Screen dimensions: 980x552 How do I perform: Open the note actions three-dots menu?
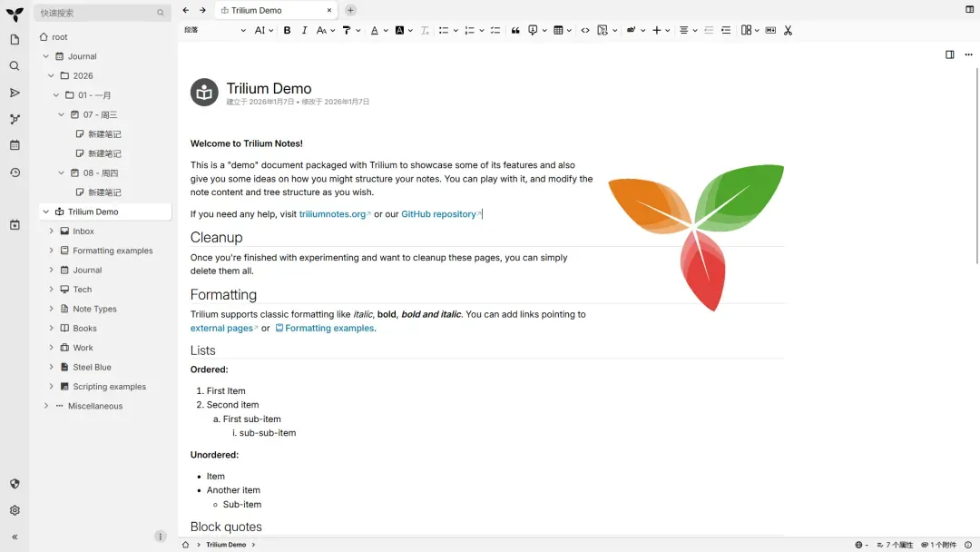[969, 54]
